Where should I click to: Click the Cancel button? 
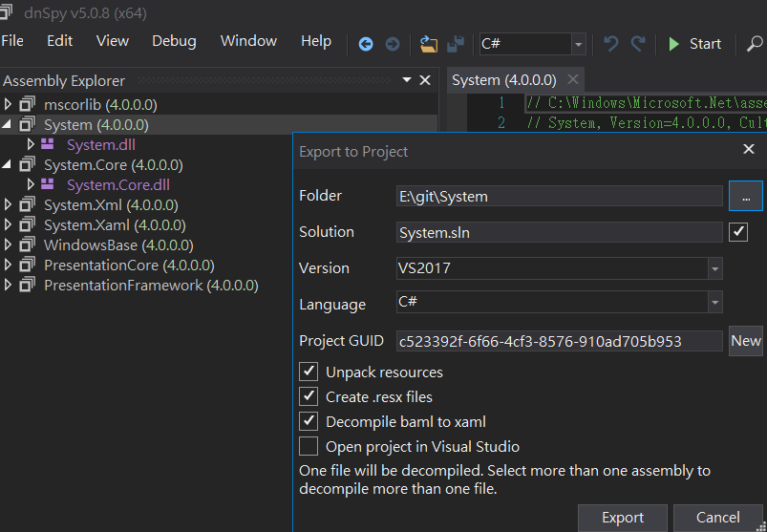coord(717,518)
